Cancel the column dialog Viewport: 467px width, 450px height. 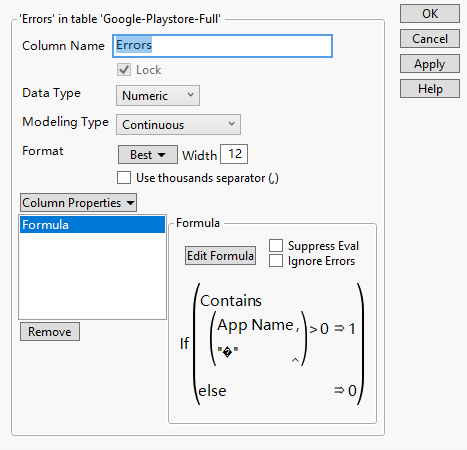pos(430,39)
